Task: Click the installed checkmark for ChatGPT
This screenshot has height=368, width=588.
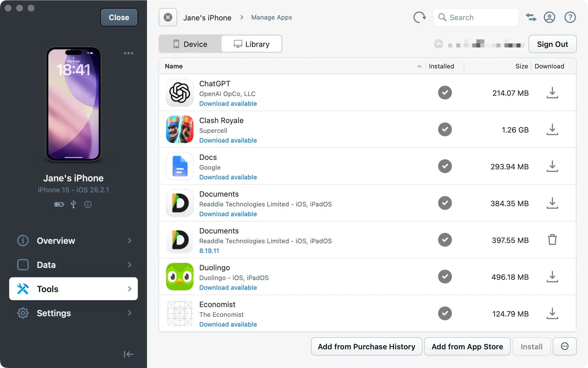Action: pos(445,93)
